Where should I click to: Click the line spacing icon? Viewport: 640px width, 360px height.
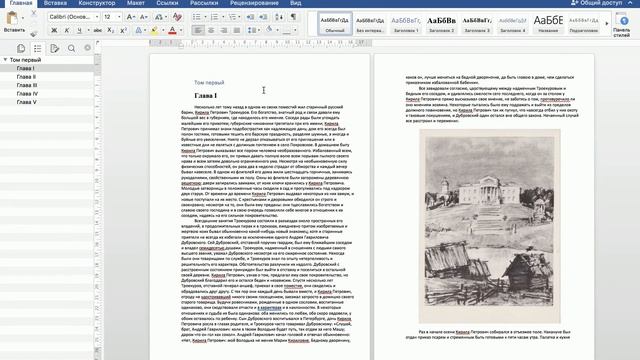tap(252, 30)
